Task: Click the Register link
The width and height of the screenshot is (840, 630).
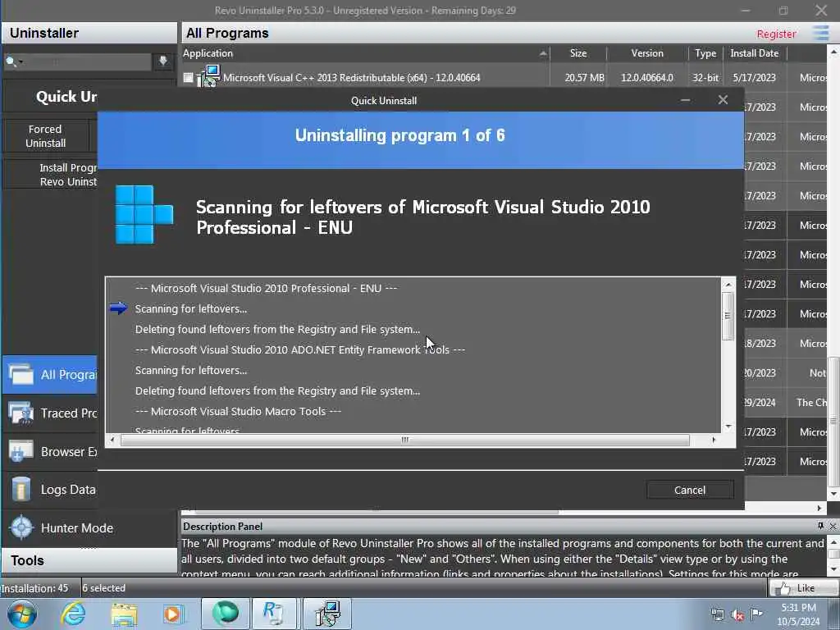Action: (776, 34)
